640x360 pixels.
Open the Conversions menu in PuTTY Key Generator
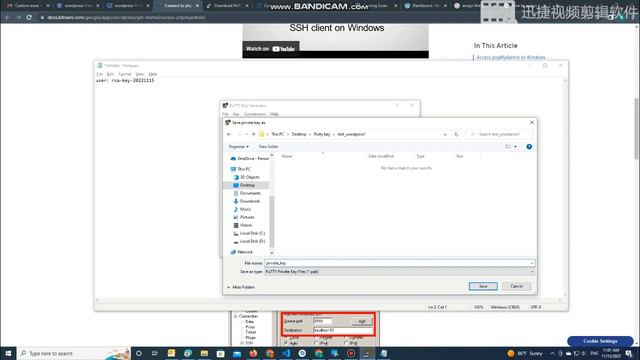[x=254, y=114]
